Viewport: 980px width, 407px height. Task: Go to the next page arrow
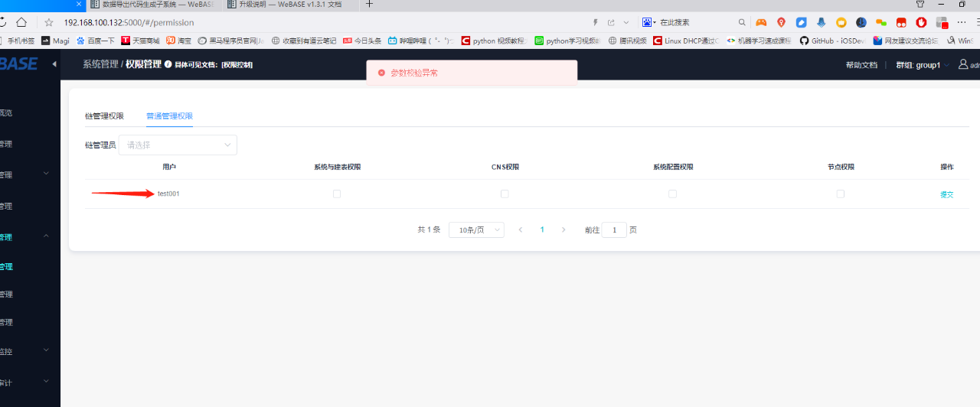(x=563, y=230)
